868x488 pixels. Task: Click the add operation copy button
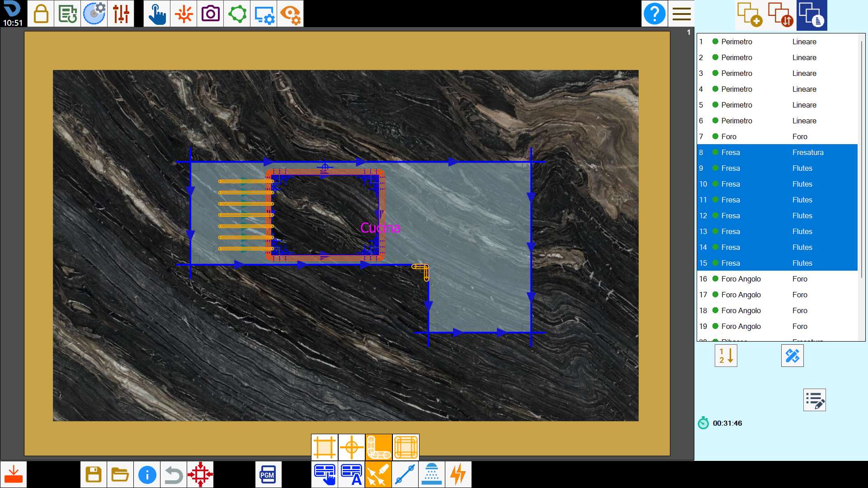(x=750, y=15)
